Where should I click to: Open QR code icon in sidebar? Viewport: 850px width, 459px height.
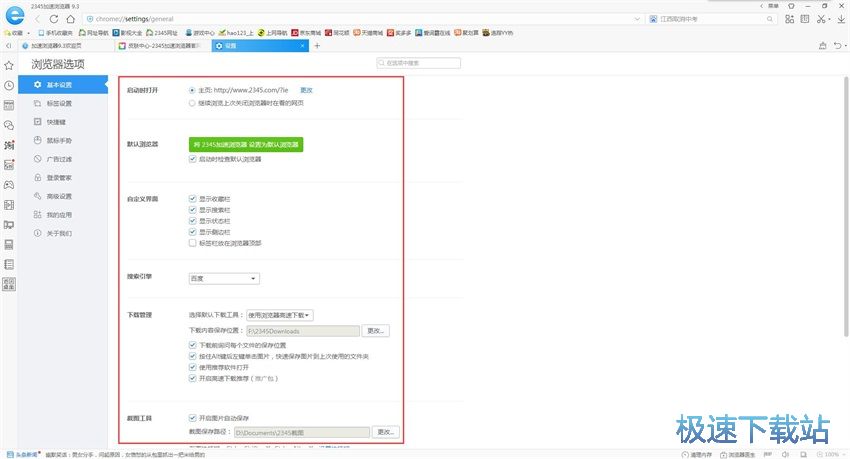click(x=9, y=284)
